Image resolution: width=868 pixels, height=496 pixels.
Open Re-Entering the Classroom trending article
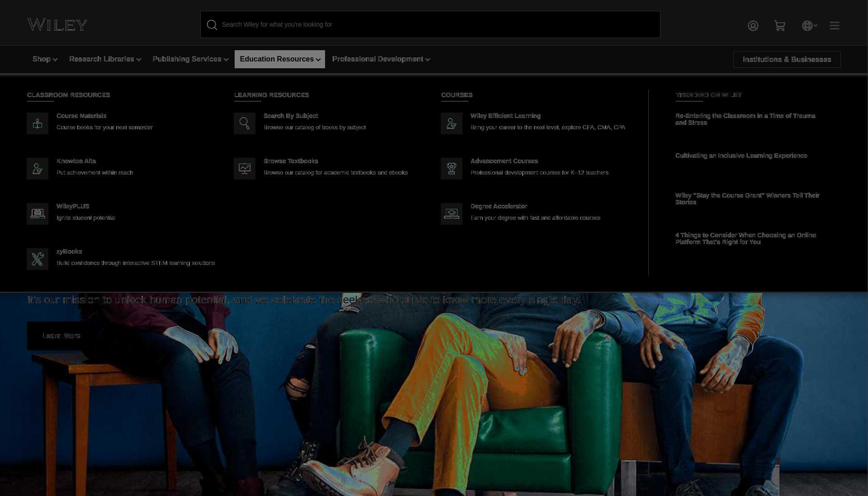coord(745,119)
